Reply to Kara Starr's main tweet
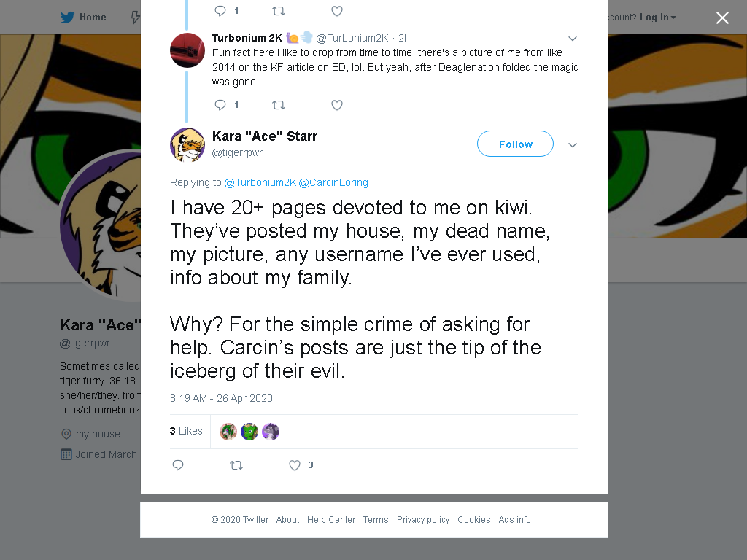Image resolution: width=747 pixels, height=560 pixels. [178, 465]
